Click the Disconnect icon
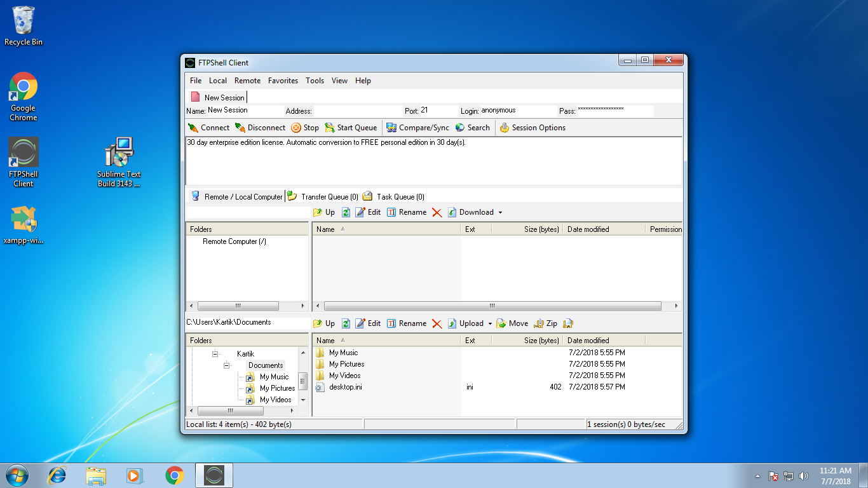The width and height of the screenshot is (868, 488). [x=240, y=128]
